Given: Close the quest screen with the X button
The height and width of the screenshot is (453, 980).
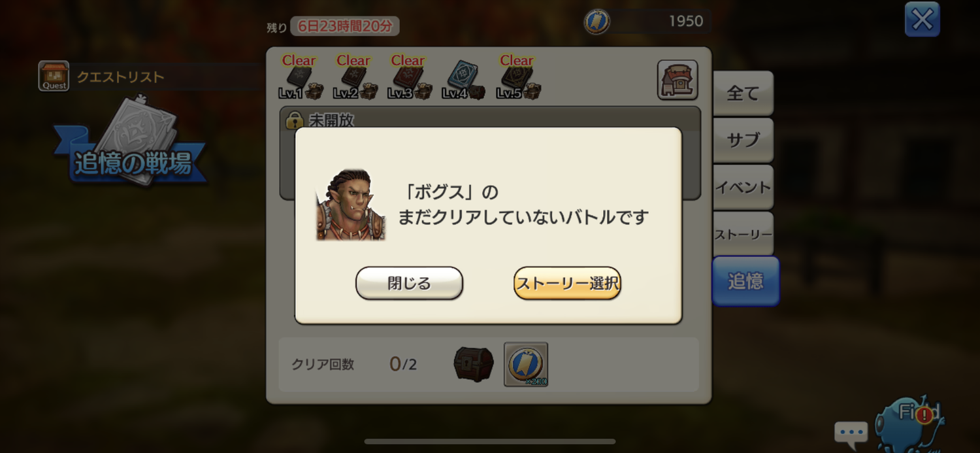Looking at the screenshot, I should pyautogui.click(x=922, y=20).
